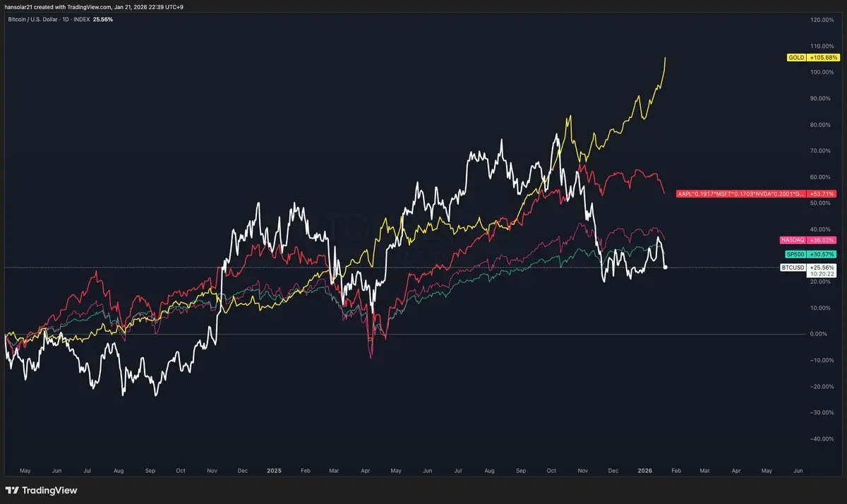
Task: Click the 110.00% price scale label
Action: (822, 46)
